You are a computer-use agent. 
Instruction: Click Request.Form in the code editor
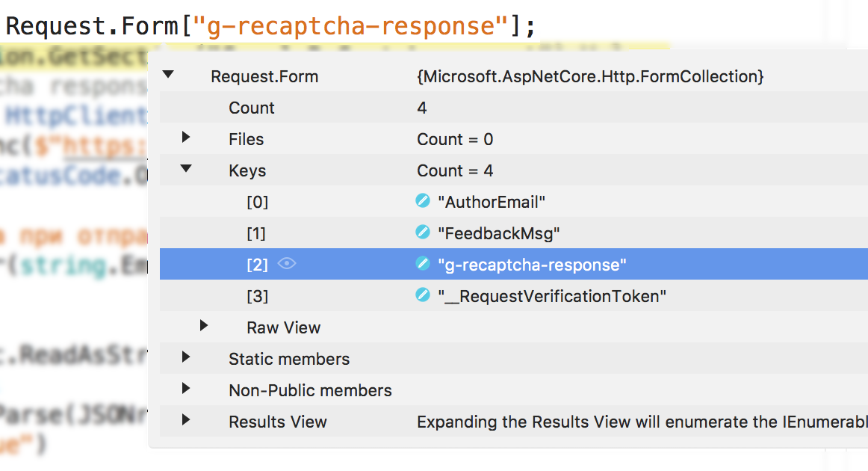click(x=91, y=25)
